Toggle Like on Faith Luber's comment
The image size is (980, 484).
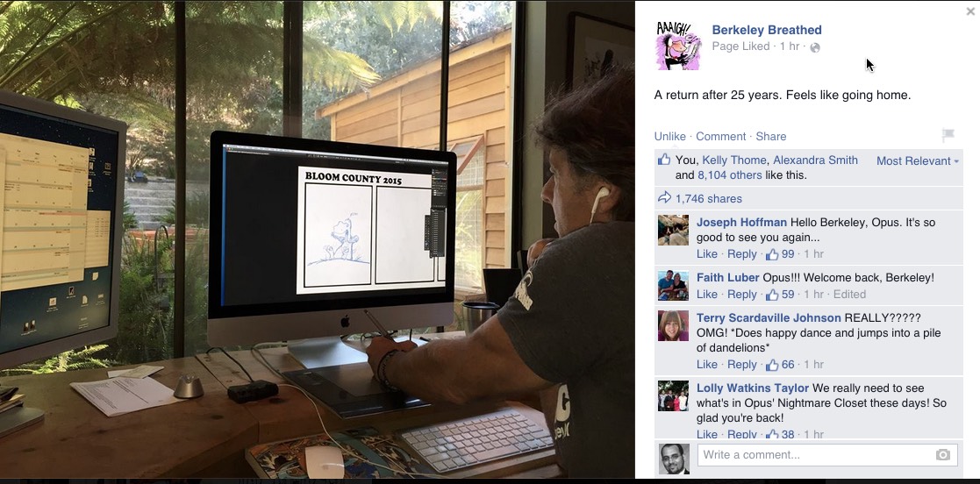point(707,294)
